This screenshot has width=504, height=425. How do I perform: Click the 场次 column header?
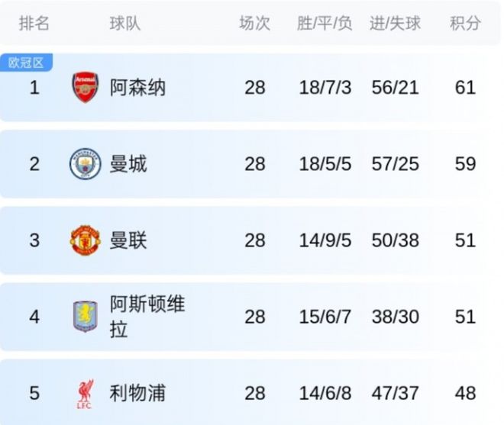pyautogui.click(x=255, y=24)
